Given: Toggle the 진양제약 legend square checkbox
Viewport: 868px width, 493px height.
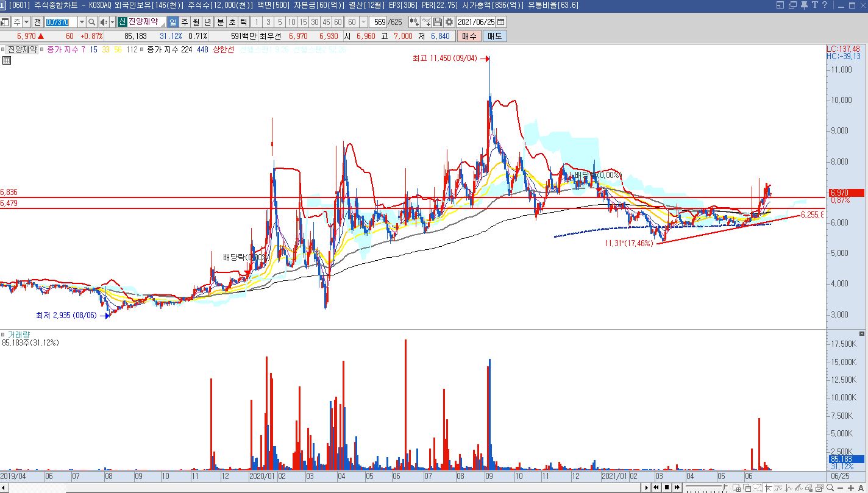Looking at the screenshot, I should pos(3,49).
